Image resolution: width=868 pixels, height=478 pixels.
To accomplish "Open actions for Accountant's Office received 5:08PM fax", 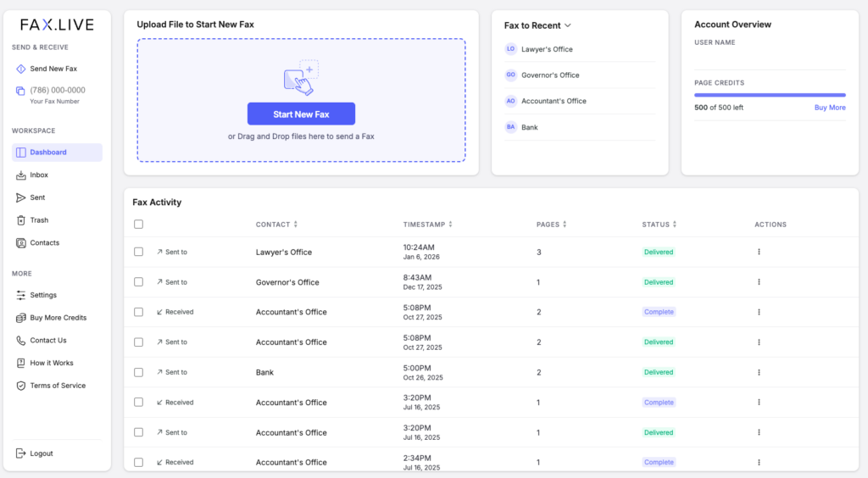I will [759, 312].
